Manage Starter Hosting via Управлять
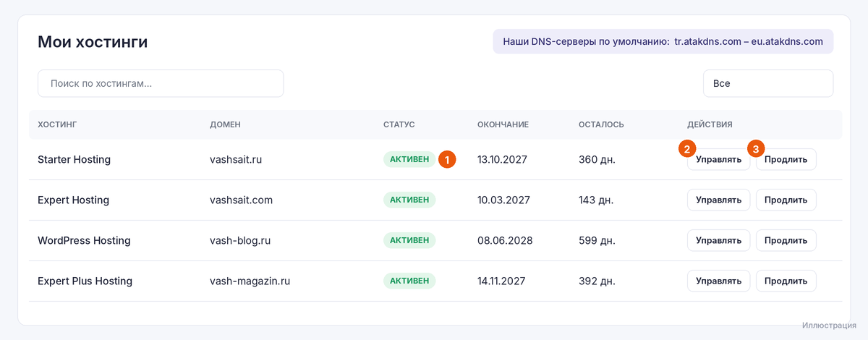 coord(718,159)
